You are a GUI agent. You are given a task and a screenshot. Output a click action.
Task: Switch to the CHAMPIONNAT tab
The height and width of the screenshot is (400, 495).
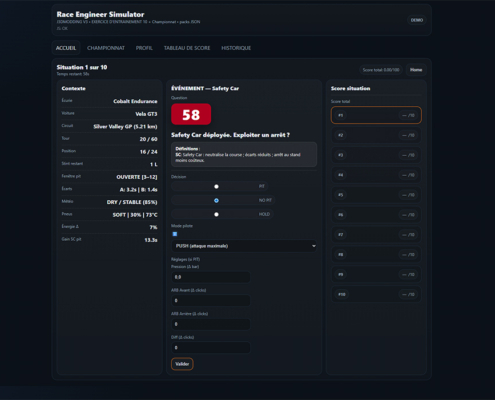(x=106, y=48)
